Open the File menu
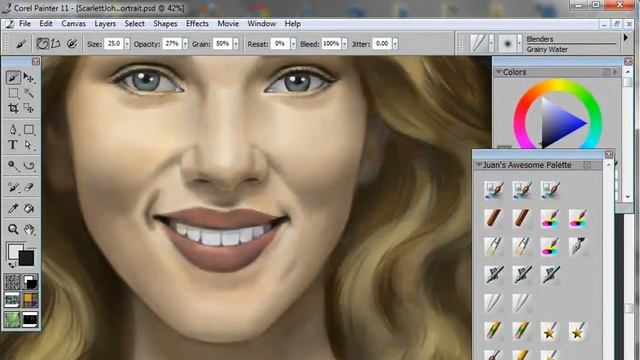The image size is (640, 360). (x=25, y=24)
